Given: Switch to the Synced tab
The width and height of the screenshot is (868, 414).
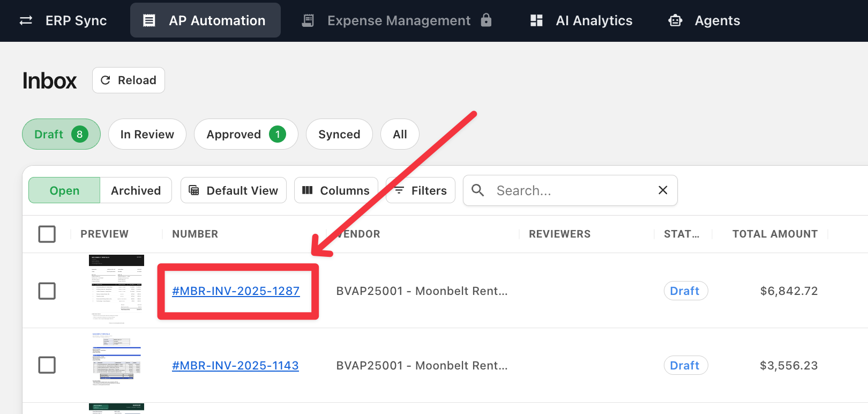Looking at the screenshot, I should pyautogui.click(x=339, y=134).
